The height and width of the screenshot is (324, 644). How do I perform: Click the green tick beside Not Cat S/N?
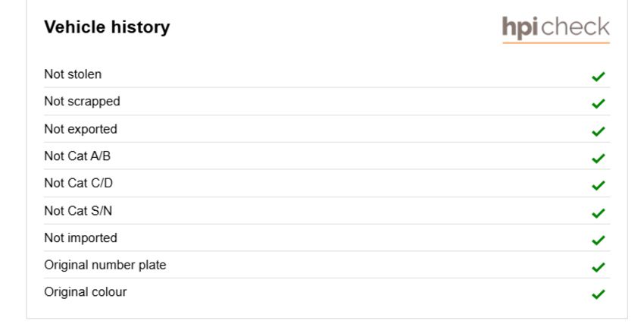point(599,213)
